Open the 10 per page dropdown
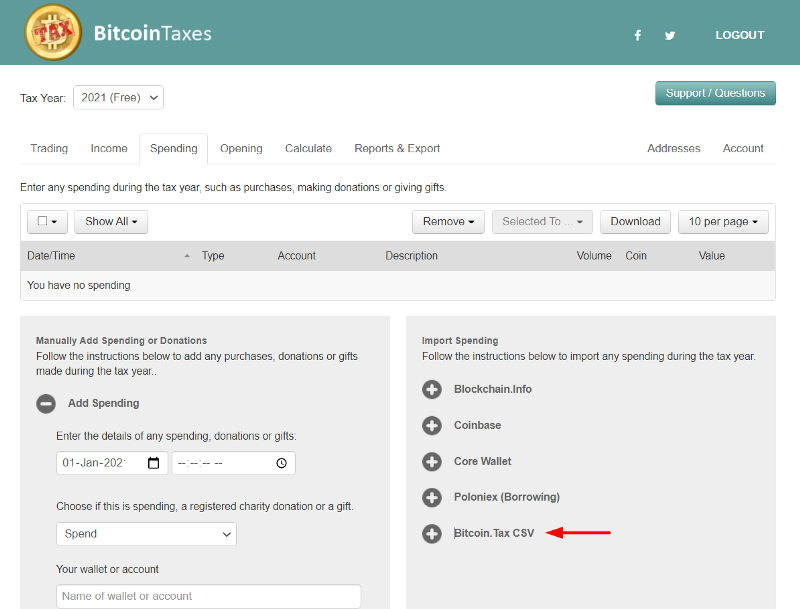 (723, 222)
